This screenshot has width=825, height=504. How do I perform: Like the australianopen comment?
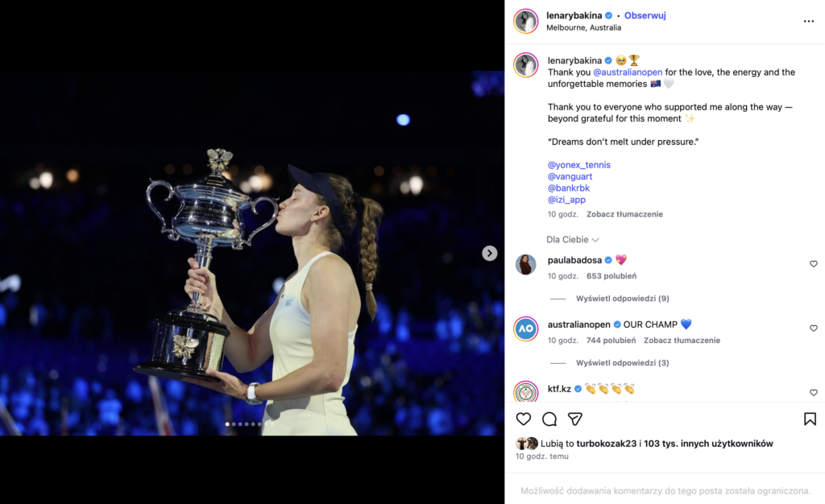[813, 328]
